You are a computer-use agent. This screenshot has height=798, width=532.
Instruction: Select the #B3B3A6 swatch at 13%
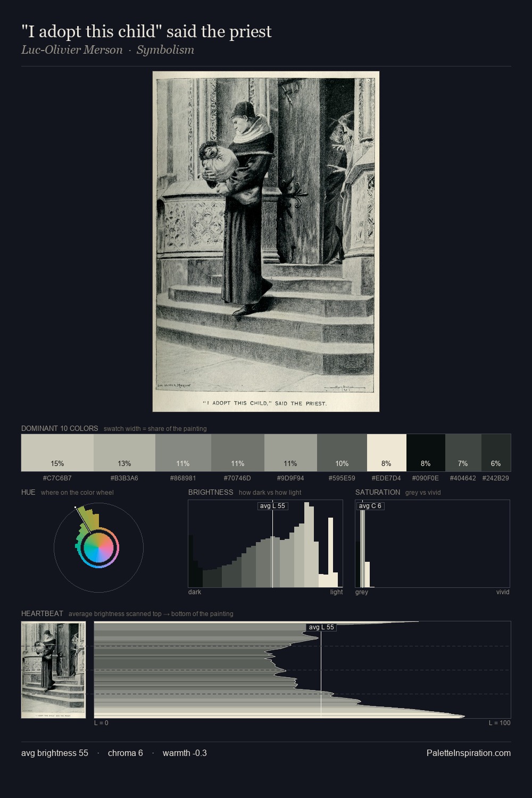point(124,453)
